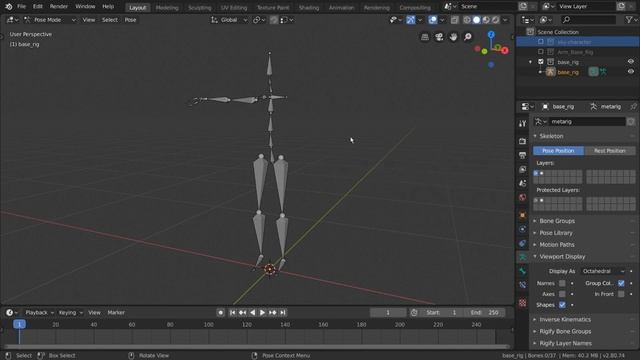Disable the Shapes checkbox
640x360 pixels.
coord(562,305)
